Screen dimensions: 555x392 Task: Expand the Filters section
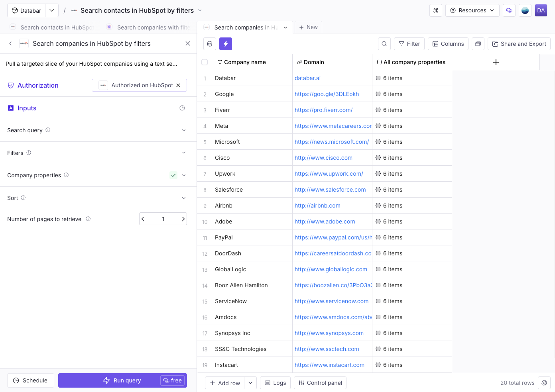tap(184, 153)
